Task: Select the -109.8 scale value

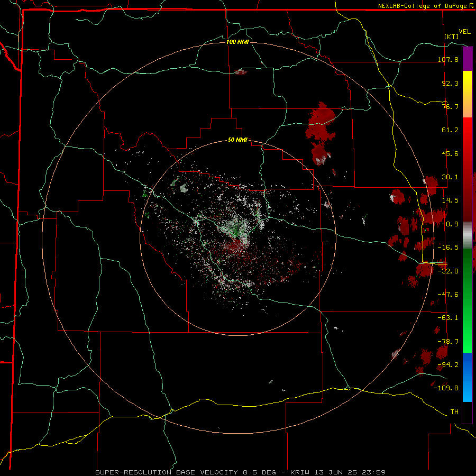Action: (446, 388)
